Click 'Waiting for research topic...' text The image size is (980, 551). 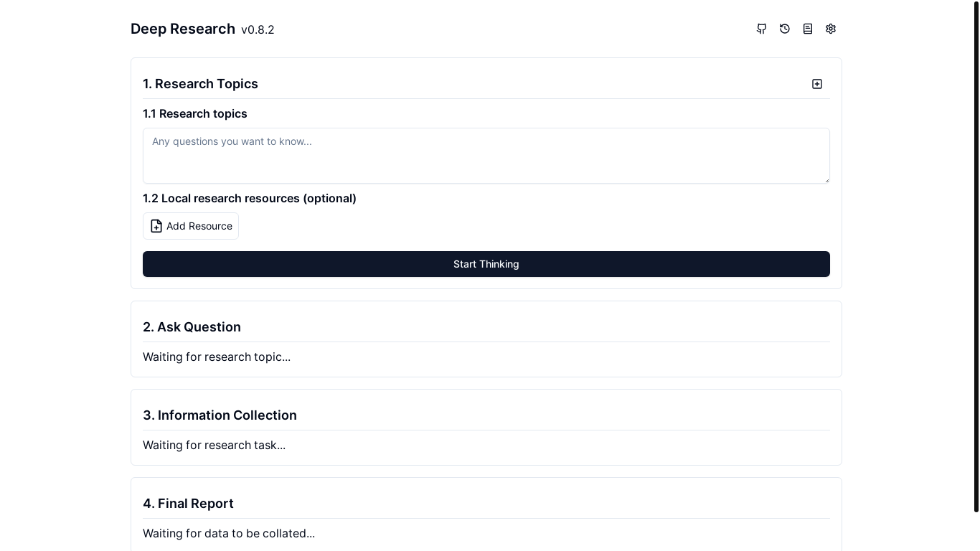pos(217,357)
